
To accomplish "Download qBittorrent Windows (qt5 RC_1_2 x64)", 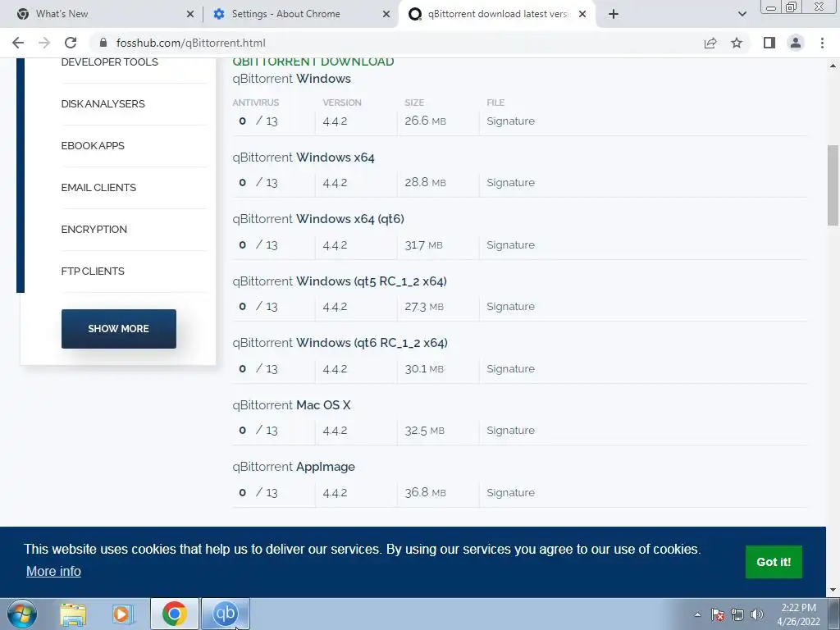I will coord(340,281).
